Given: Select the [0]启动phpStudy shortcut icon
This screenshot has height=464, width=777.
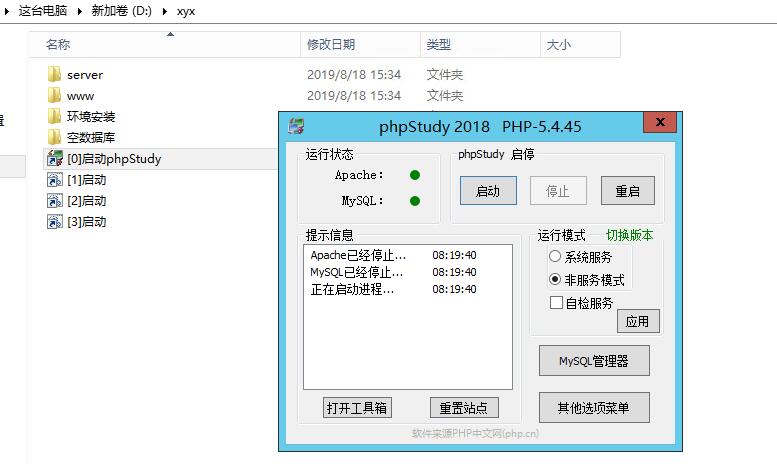Looking at the screenshot, I should click(x=54, y=159).
